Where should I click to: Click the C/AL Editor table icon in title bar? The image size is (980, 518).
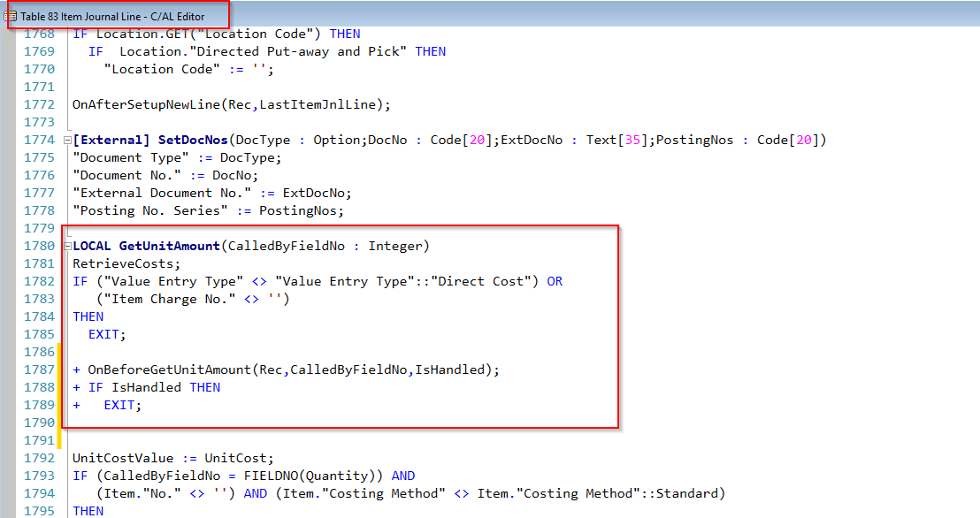9,14
